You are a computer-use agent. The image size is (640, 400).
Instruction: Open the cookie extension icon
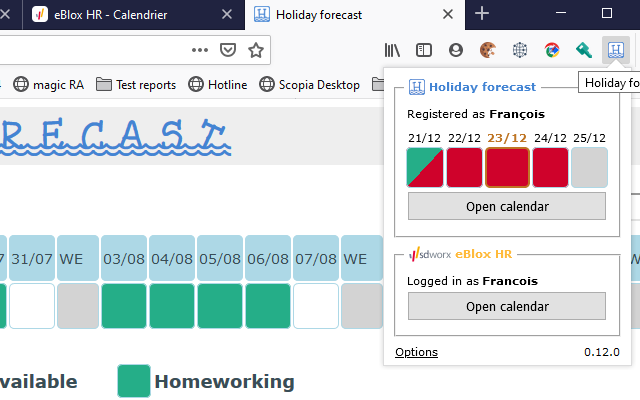488,50
